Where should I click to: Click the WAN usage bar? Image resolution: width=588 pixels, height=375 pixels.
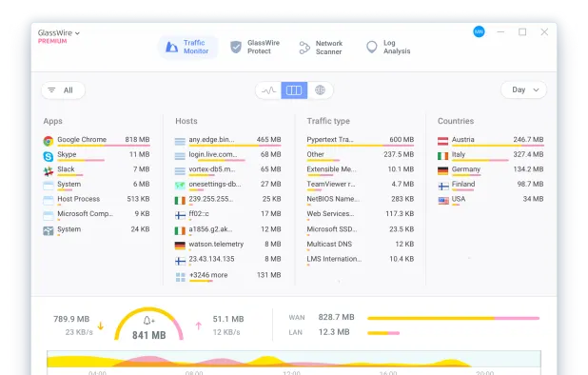pos(454,318)
